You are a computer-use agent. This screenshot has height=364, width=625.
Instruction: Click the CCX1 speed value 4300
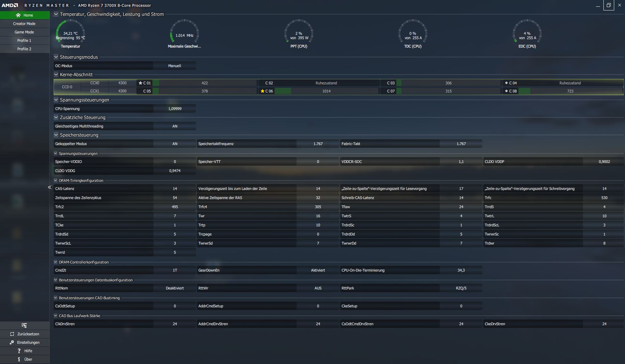coord(122,91)
